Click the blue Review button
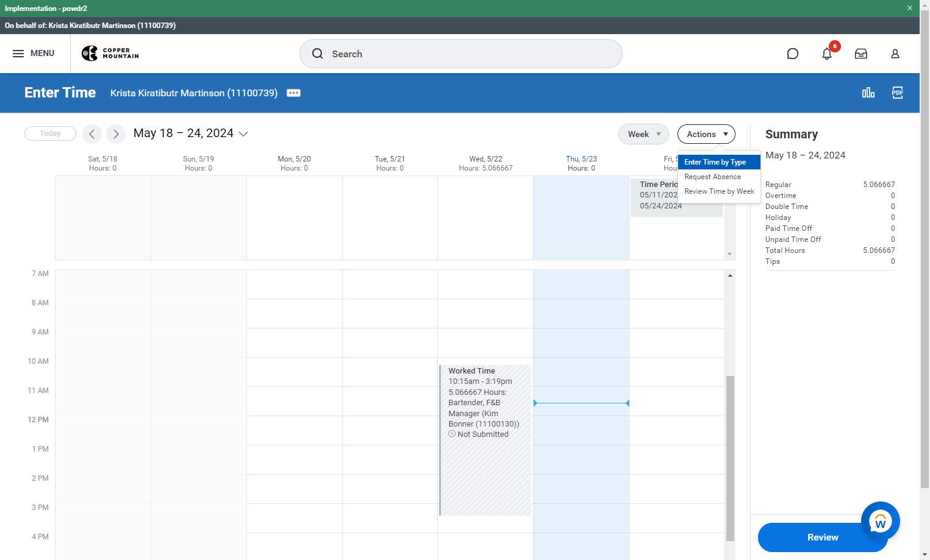 tap(823, 537)
